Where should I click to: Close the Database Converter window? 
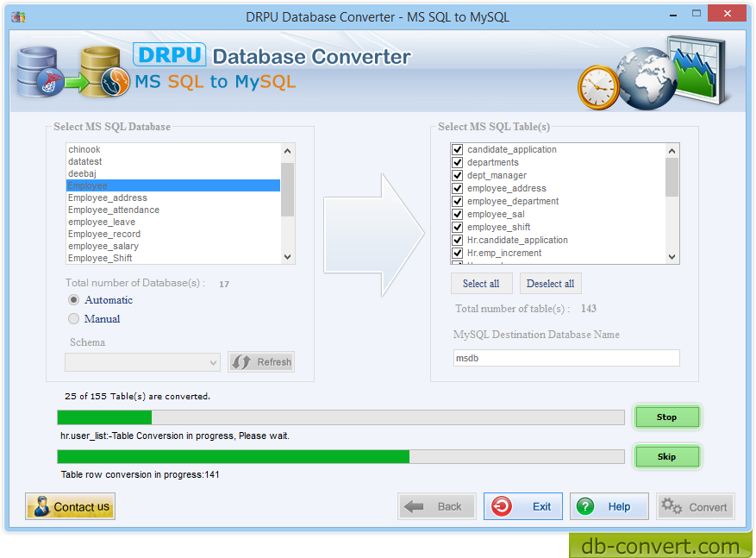pos(727,14)
